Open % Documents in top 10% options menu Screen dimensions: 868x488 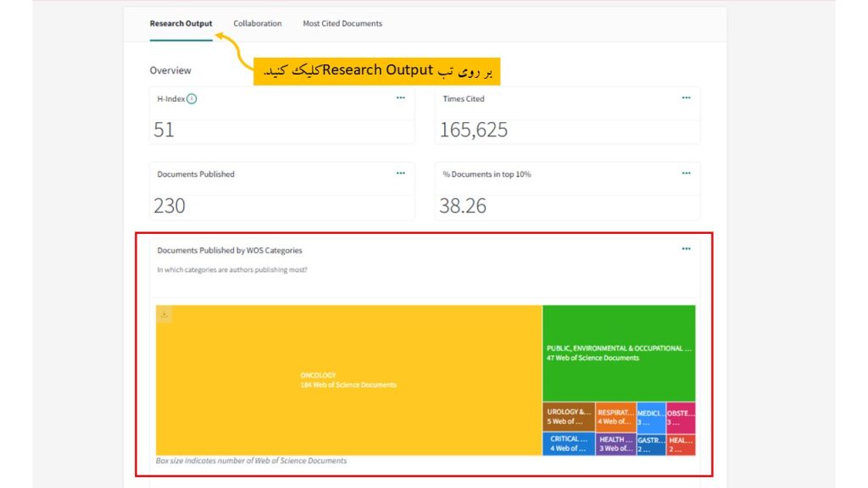click(x=686, y=174)
